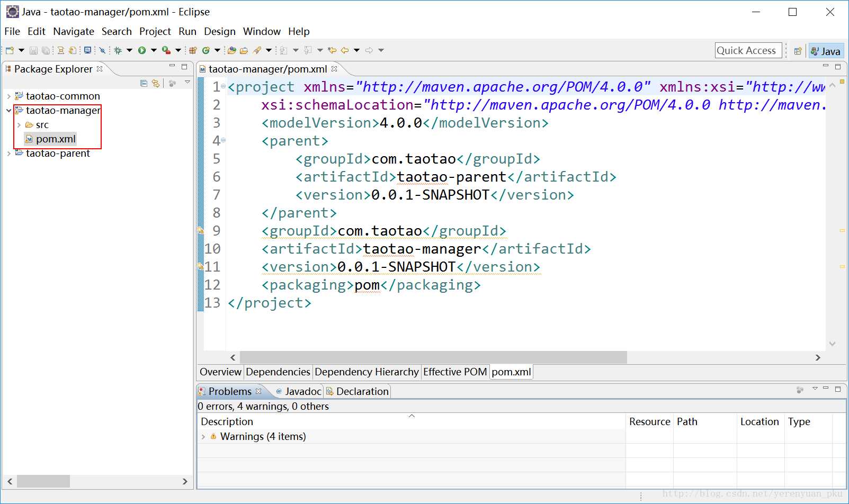Click the Open Perspective icon
Image resolution: width=849 pixels, height=504 pixels.
pyautogui.click(x=798, y=51)
